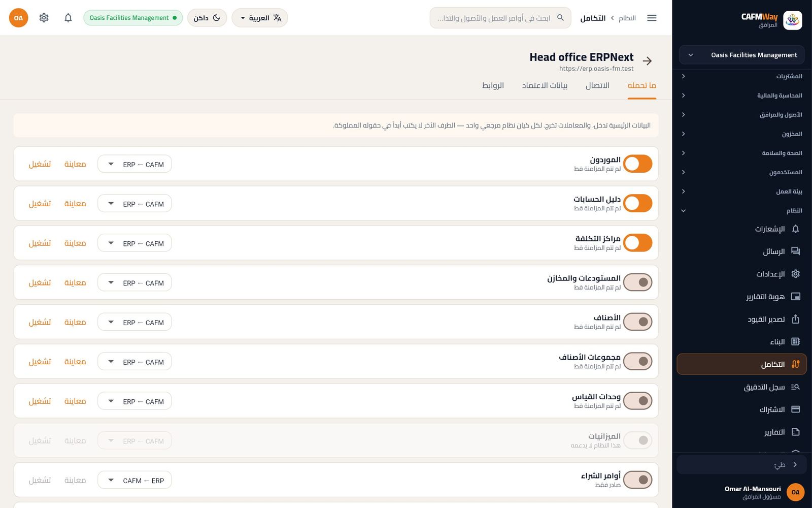Click the back arrow next to Head office ERPNext
The height and width of the screenshot is (508, 812).
(647, 61)
